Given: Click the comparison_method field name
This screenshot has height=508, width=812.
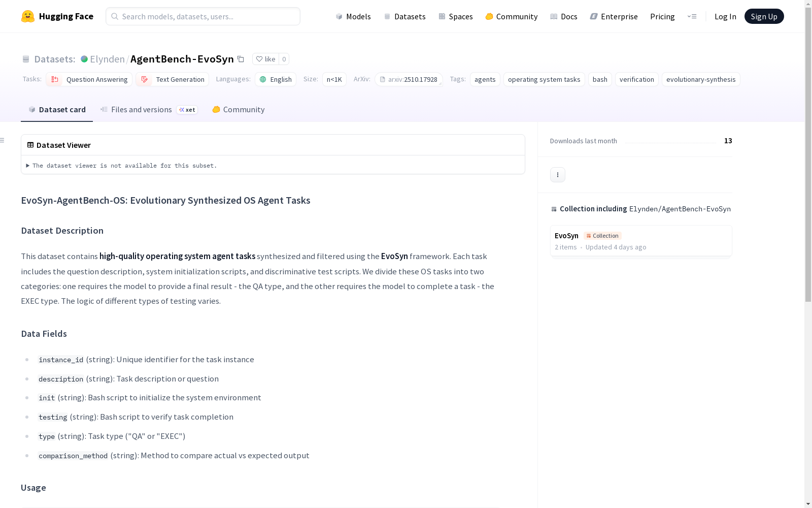Looking at the screenshot, I should click(x=73, y=456).
